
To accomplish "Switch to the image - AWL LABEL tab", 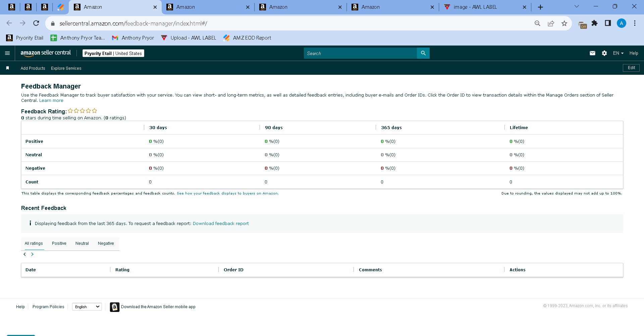I will point(485,7).
